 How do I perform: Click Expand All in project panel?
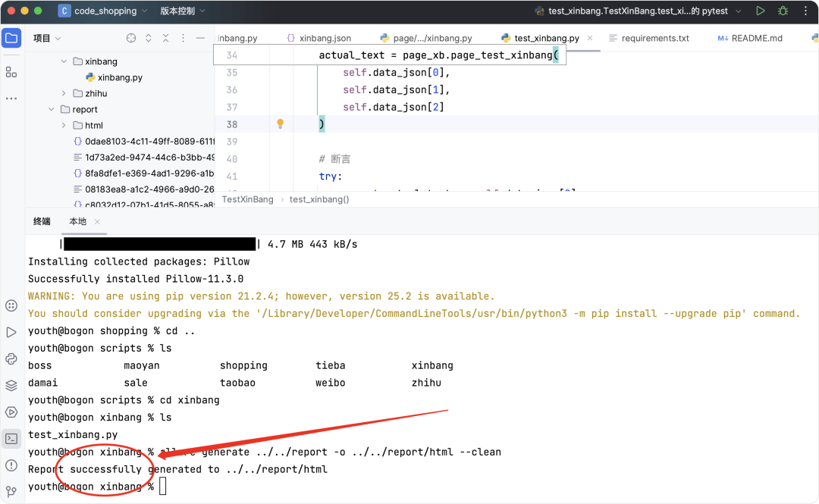click(x=149, y=38)
